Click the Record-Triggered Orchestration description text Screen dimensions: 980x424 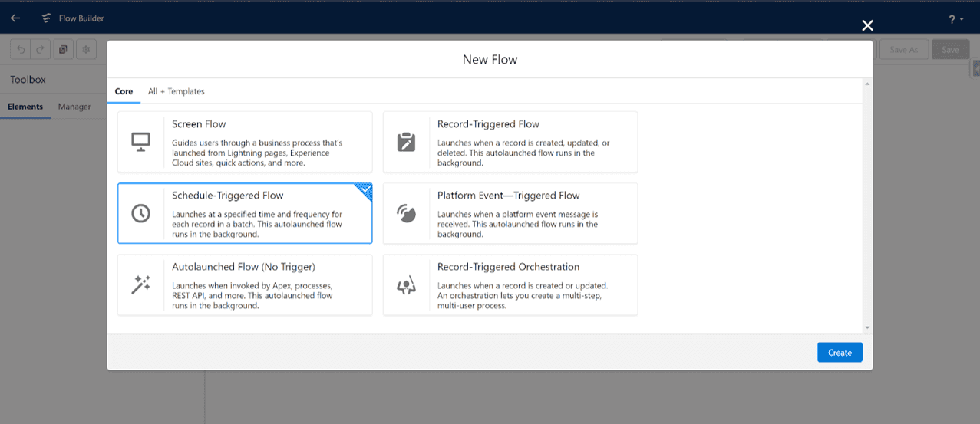pyautogui.click(x=523, y=295)
